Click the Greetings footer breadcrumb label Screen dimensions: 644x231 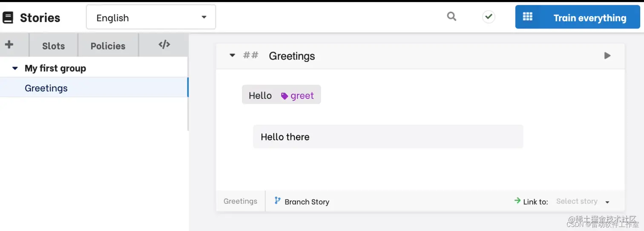point(240,201)
